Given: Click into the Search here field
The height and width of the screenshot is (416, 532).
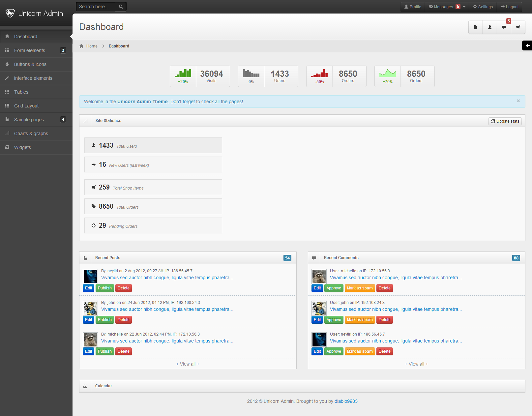Looking at the screenshot, I should coord(96,7).
